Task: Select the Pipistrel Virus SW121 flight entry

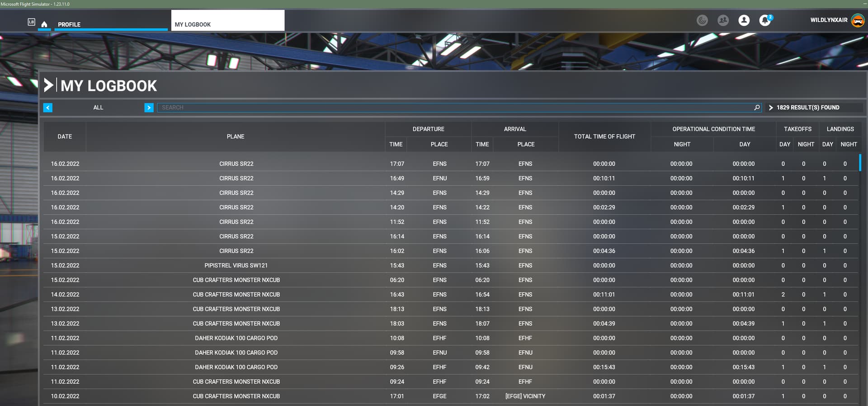Action: (236, 266)
